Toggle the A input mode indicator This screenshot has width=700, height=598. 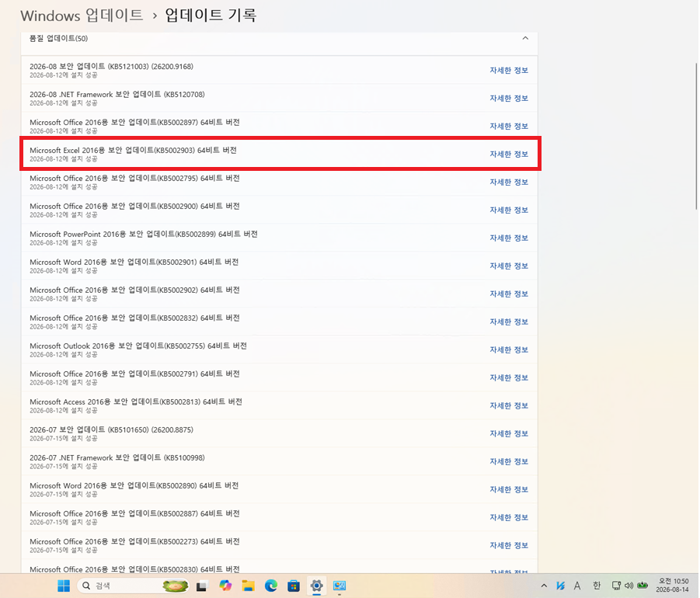577,586
